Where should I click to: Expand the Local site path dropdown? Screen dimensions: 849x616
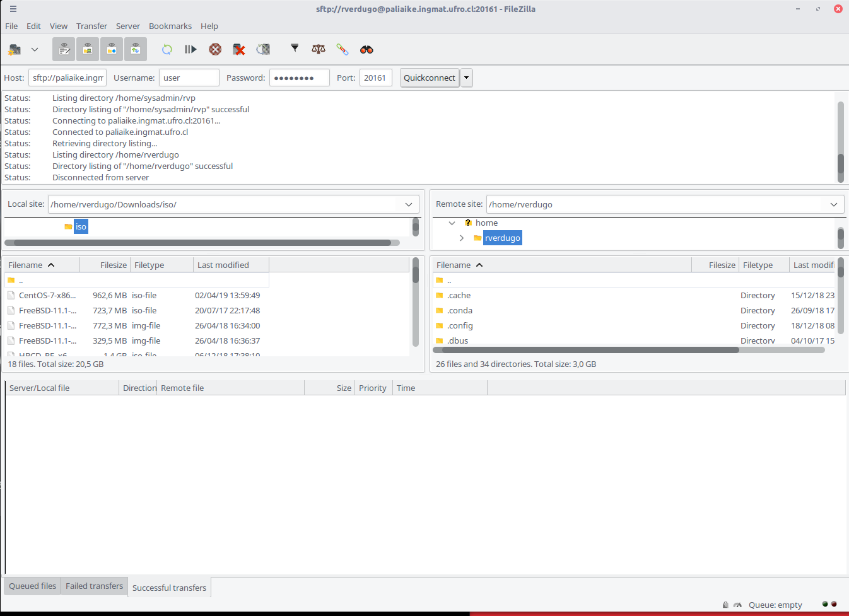point(408,204)
